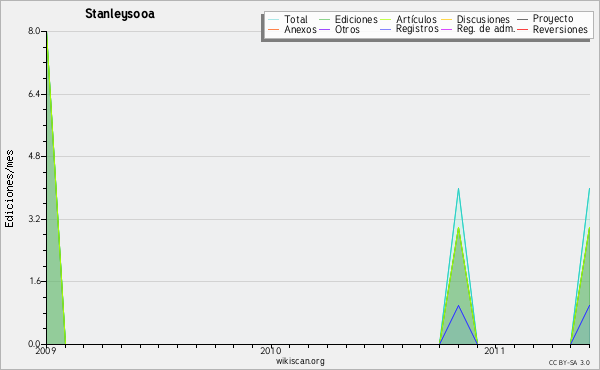Click the Total cyan line swatch
This screenshot has width=600, height=370.
coord(274,19)
